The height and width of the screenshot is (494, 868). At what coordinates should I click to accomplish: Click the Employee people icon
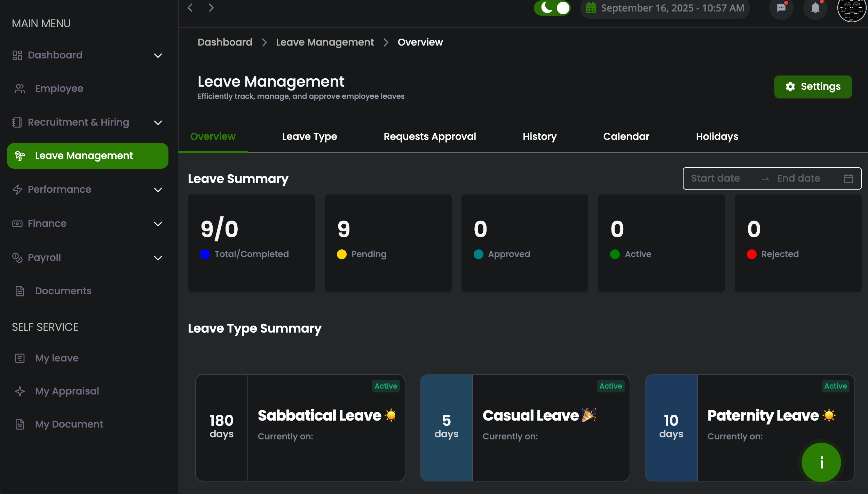tap(20, 89)
